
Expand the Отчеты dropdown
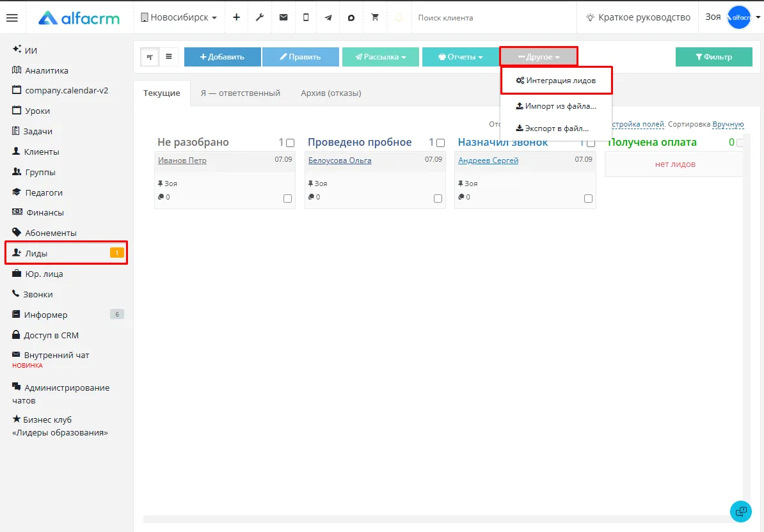(461, 57)
